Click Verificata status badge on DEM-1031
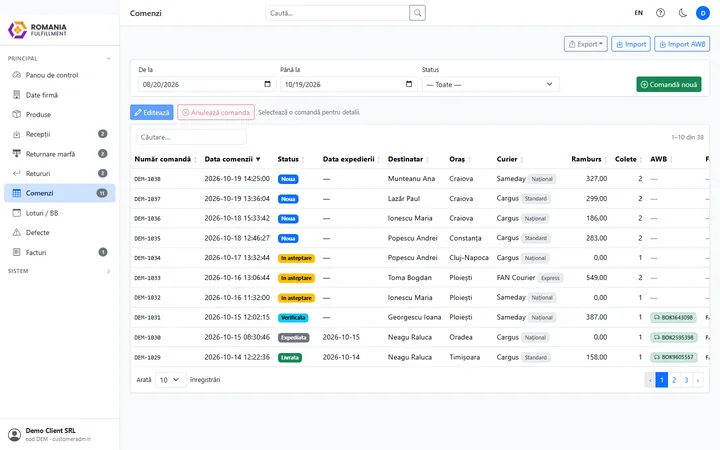This screenshot has height=450, width=720. pyautogui.click(x=293, y=317)
